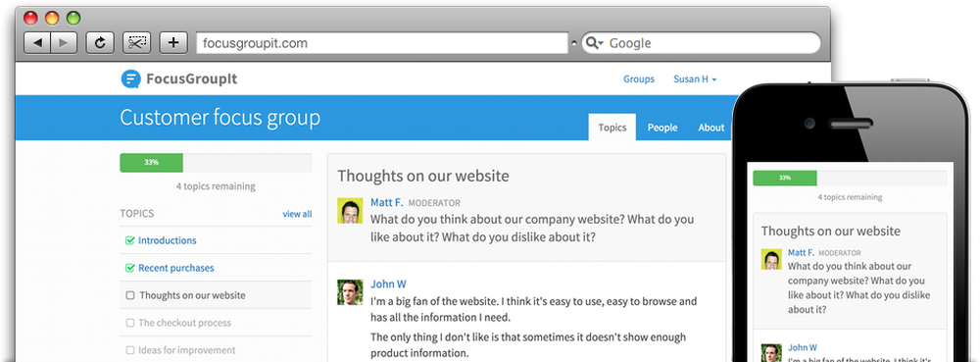Click John W avatar in the browser window

[350, 292]
